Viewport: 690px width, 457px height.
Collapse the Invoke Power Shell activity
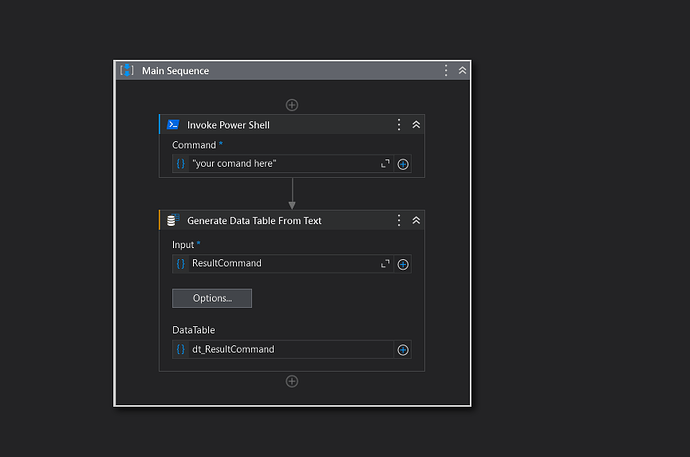tap(416, 125)
